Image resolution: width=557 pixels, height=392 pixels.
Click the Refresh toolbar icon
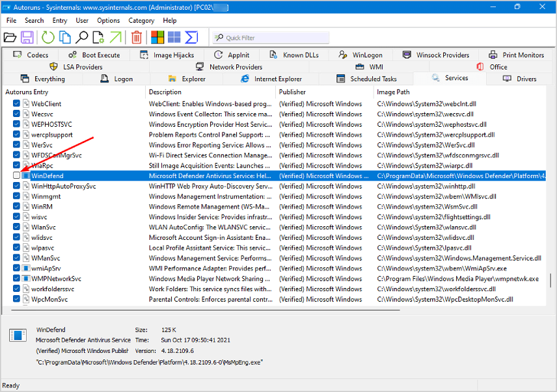pyautogui.click(x=48, y=37)
